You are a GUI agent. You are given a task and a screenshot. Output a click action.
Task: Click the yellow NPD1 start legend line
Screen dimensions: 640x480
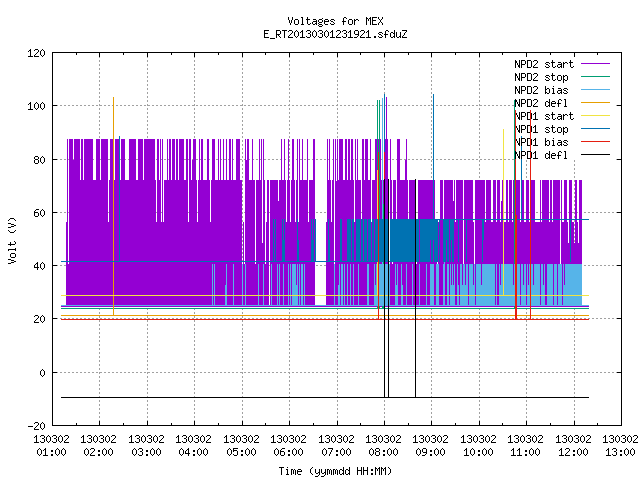[x=595, y=116]
